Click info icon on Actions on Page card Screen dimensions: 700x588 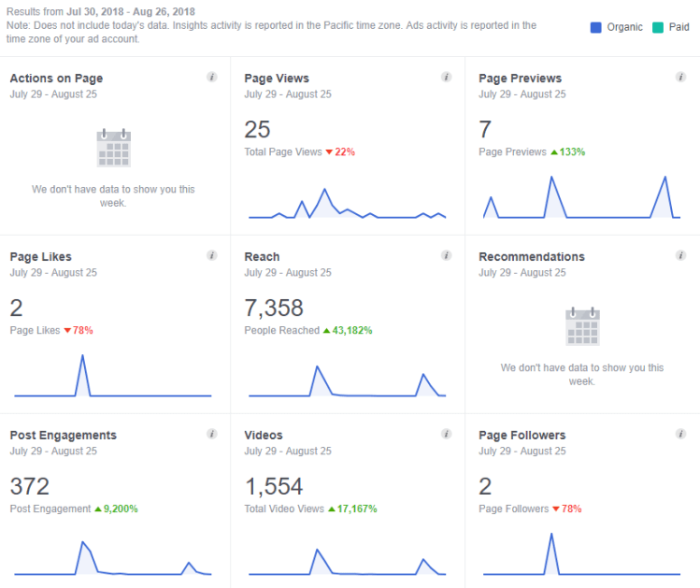pyautogui.click(x=212, y=77)
